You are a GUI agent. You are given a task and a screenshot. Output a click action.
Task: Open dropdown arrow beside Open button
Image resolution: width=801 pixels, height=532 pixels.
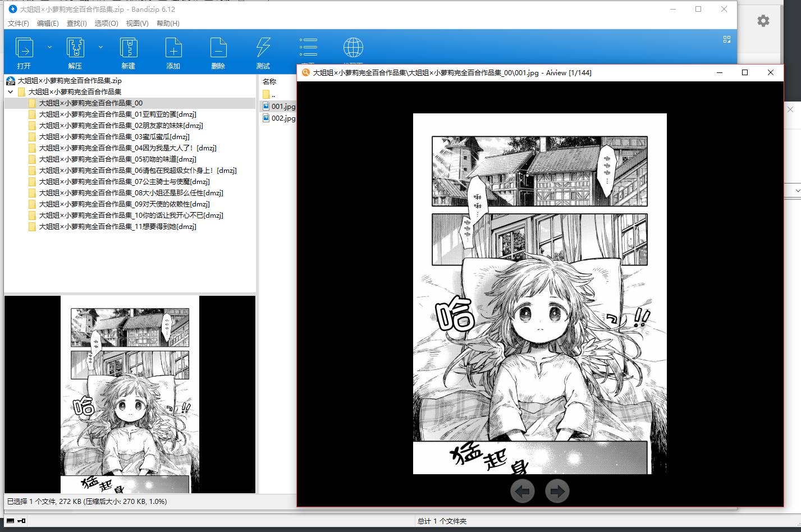[x=49, y=48]
